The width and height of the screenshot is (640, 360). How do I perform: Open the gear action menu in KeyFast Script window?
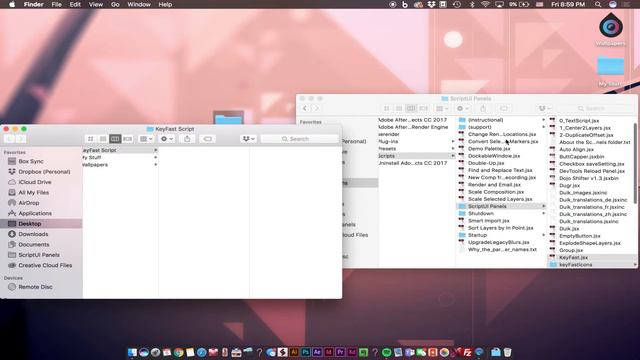(167, 139)
